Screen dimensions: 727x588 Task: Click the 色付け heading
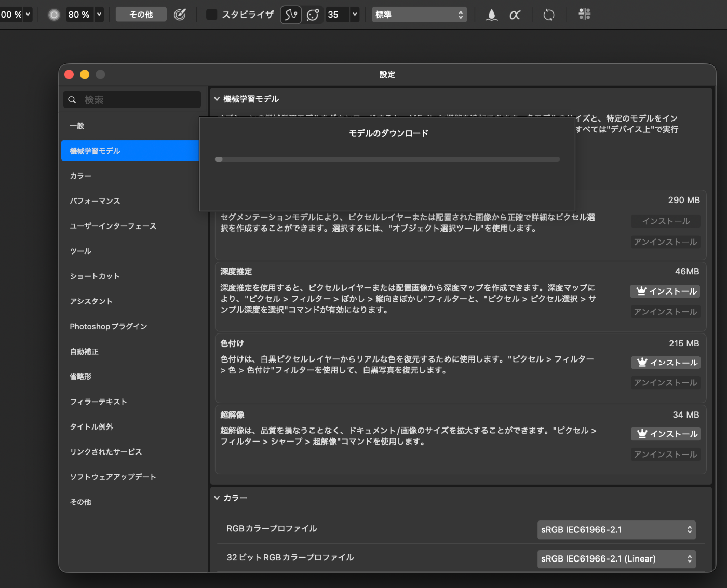[x=232, y=343]
